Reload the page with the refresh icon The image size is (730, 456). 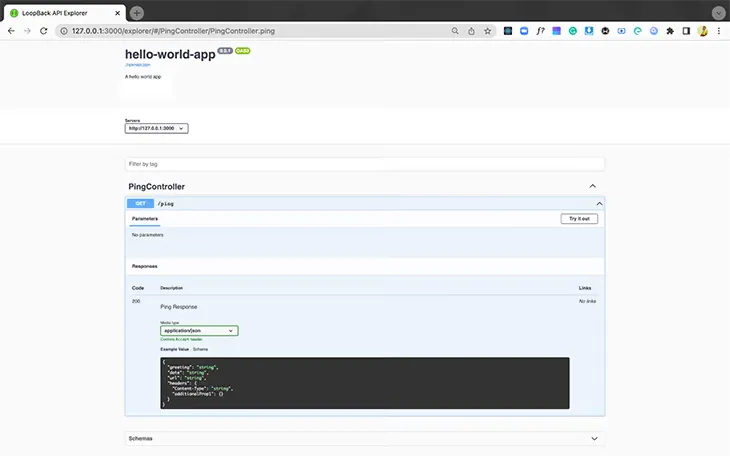tap(44, 31)
